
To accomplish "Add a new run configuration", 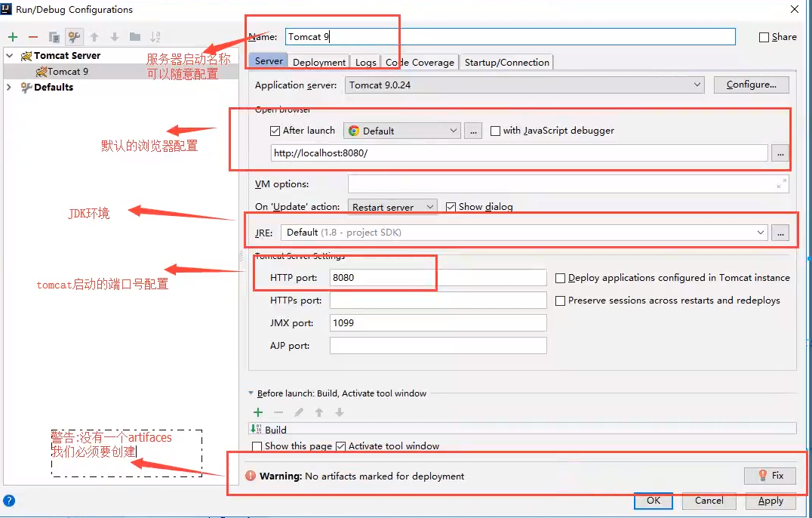I will (x=12, y=36).
